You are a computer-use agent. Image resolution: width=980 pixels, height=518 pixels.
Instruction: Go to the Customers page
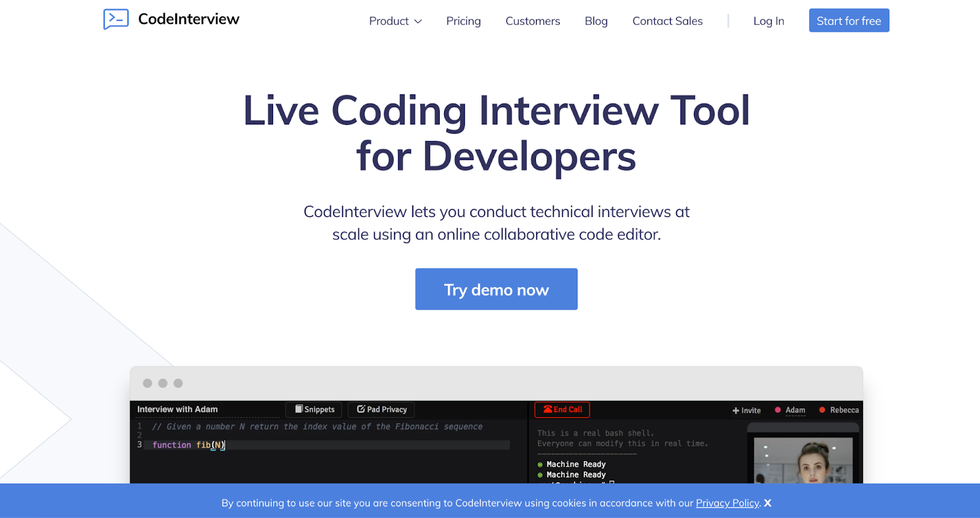point(533,21)
